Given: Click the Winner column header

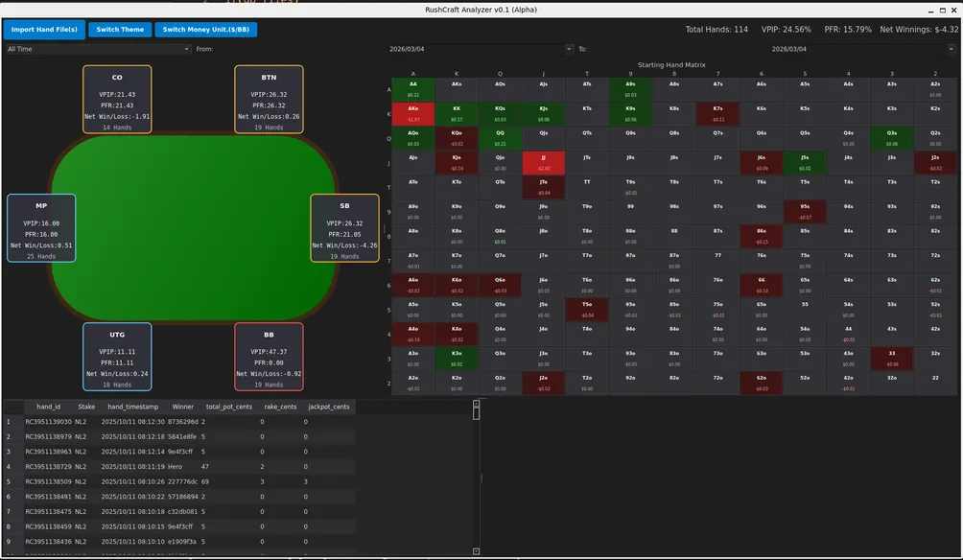Looking at the screenshot, I should (x=182, y=407).
